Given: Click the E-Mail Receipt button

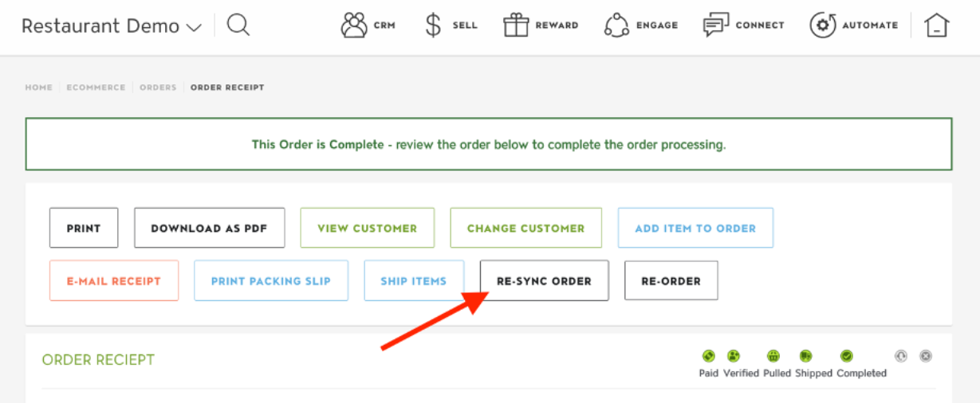Looking at the screenshot, I should (114, 280).
